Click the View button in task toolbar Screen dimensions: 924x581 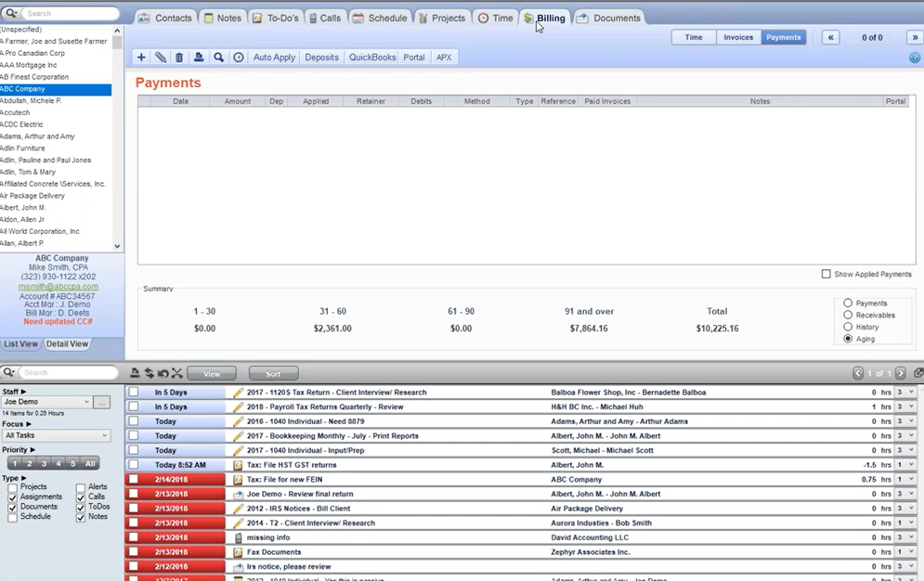pos(212,373)
